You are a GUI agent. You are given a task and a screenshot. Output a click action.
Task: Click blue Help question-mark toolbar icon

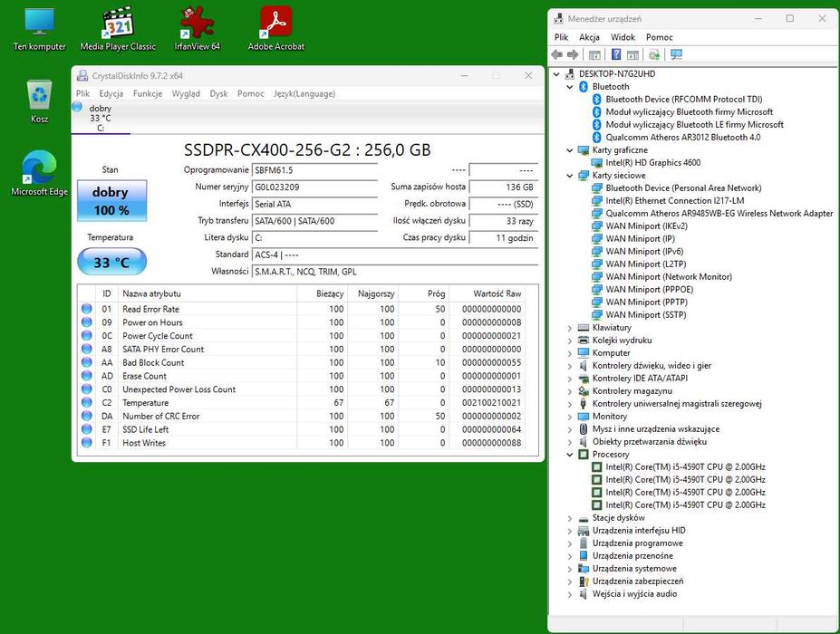[616, 54]
